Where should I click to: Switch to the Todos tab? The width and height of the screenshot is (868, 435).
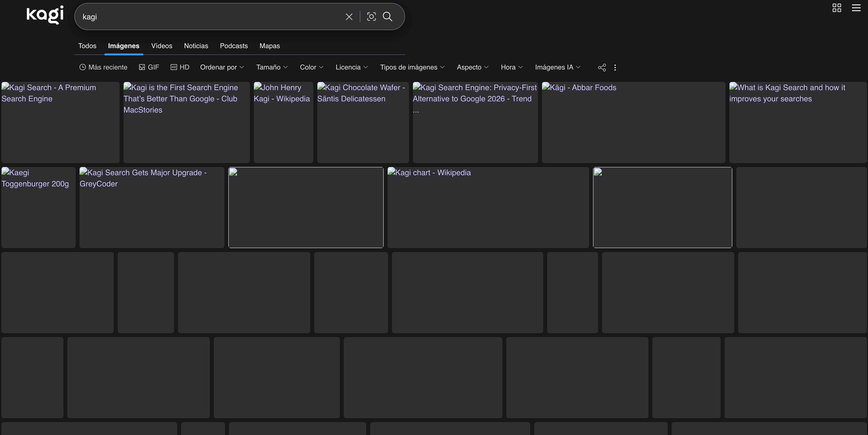click(x=87, y=46)
